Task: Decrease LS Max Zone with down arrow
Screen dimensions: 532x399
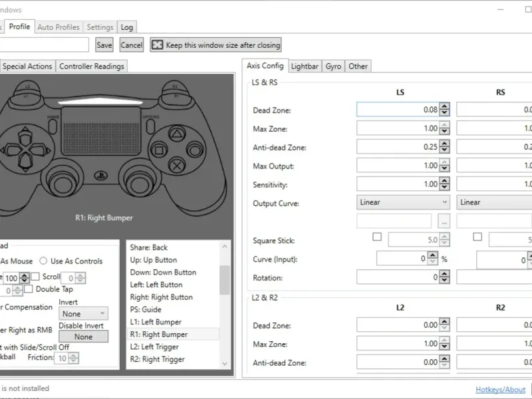Action: point(444,131)
